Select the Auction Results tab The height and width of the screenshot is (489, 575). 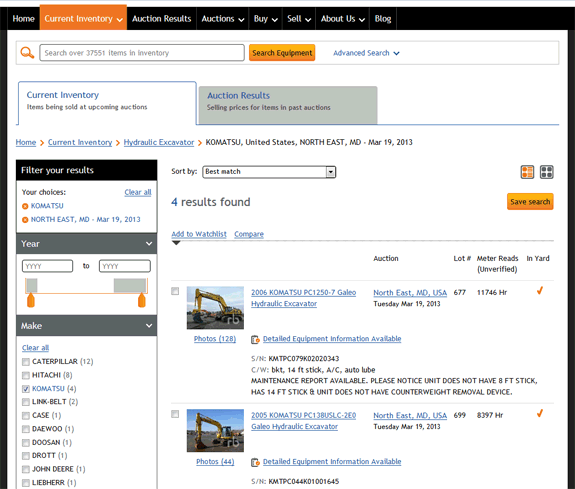288,105
